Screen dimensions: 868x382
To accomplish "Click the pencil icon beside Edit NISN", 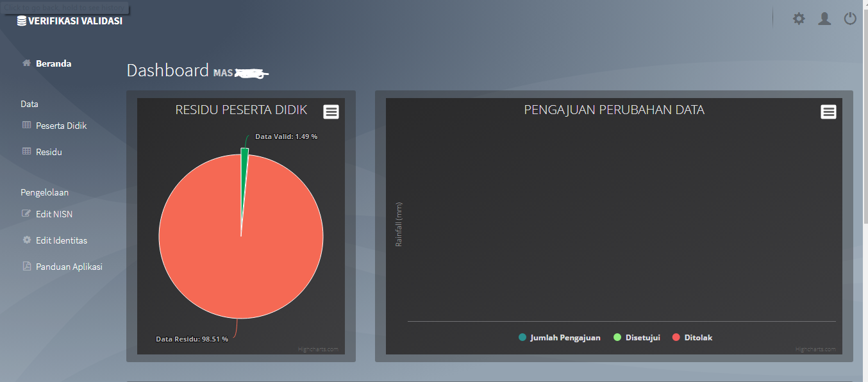I will click(x=27, y=213).
